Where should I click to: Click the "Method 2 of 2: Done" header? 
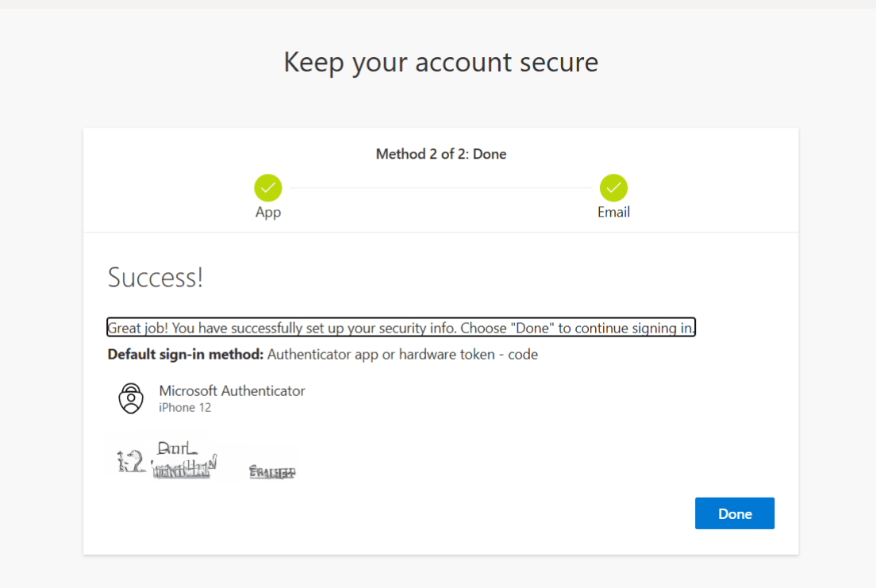[441, 154]
